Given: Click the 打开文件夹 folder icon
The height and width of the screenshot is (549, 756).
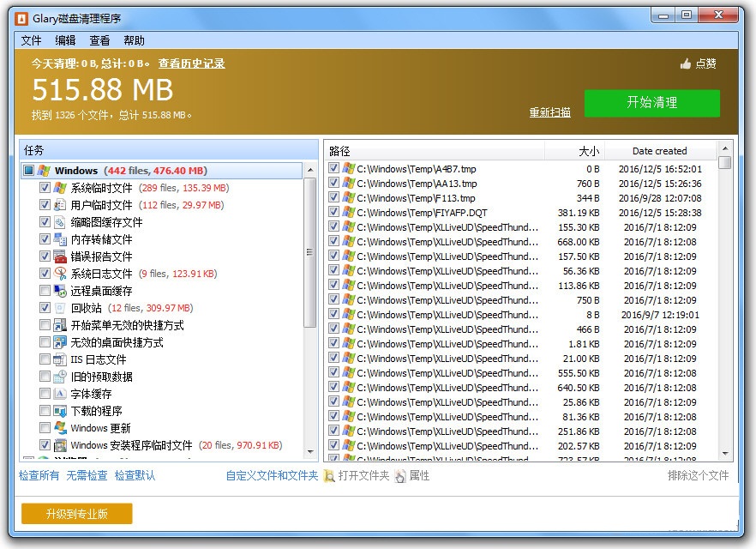Looking at the screenshot, I should 329,476.
